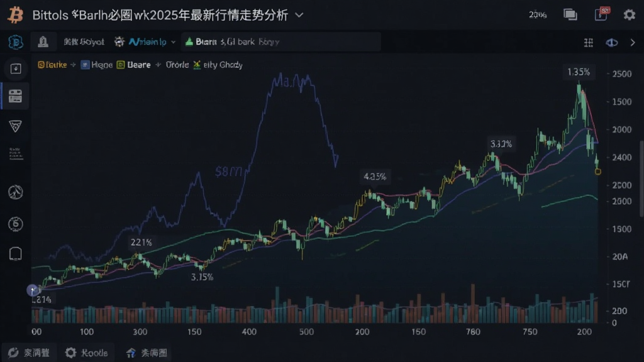Click the hexagon B coin icon
The height and width of the screenshot is (362, 644).
(16, 42)
